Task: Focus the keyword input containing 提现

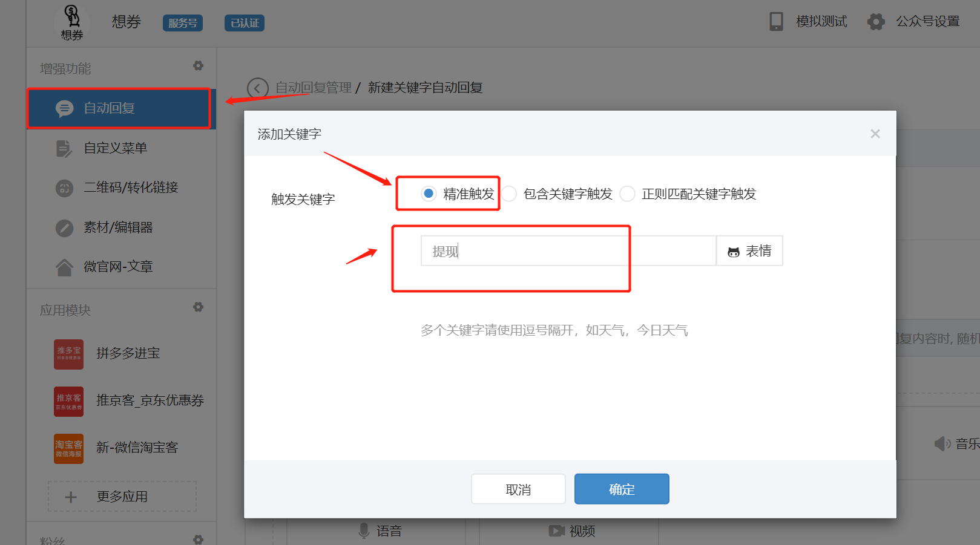Action: click(x=568, y=250)
